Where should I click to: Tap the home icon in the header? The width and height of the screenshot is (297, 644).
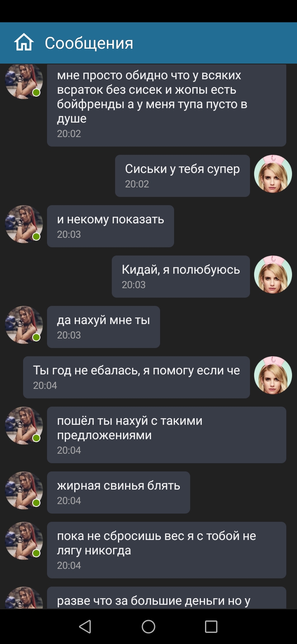pos(24,43)
